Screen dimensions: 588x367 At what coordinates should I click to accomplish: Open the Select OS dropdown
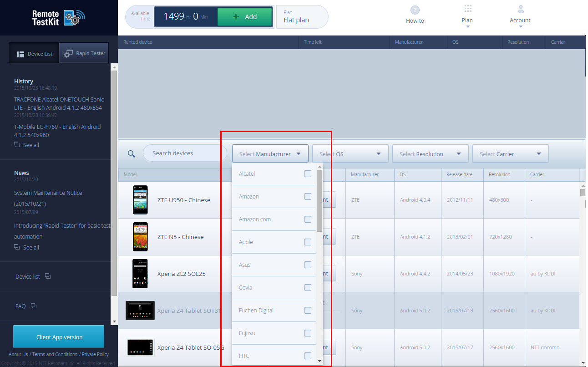[350, 154]
